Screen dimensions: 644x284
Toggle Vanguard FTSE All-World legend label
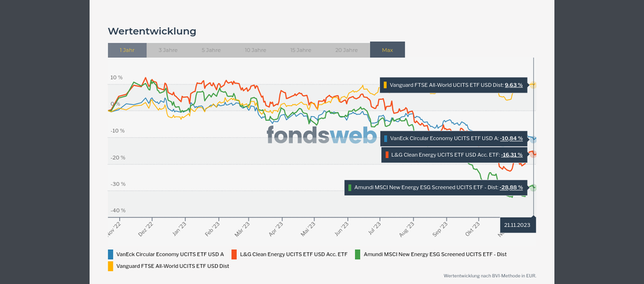point(173,266)
